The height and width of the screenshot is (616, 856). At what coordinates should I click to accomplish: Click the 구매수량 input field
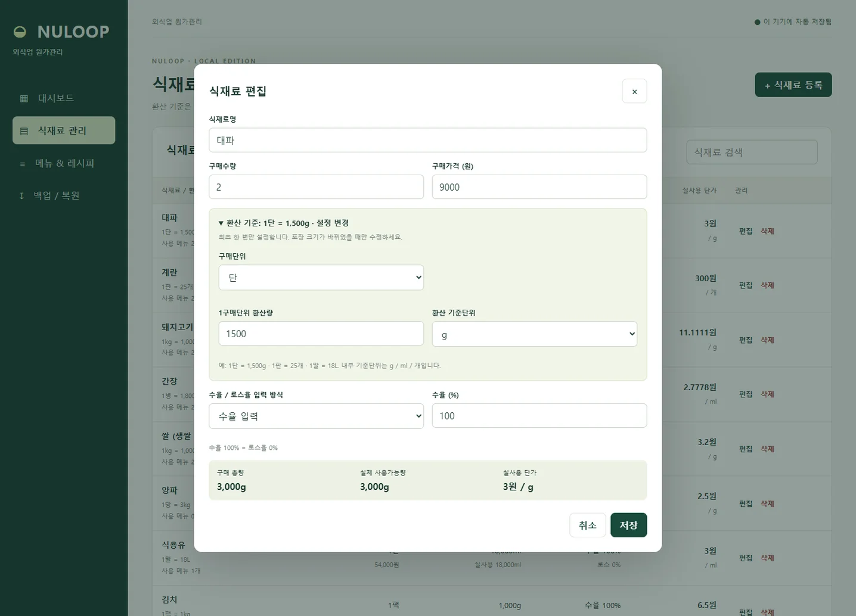click(x=316, y=186)
